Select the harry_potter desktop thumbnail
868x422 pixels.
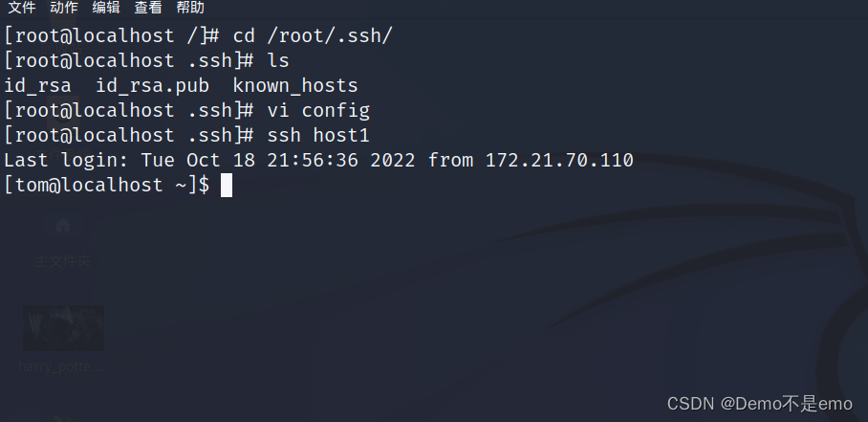[x=63, y=328]
